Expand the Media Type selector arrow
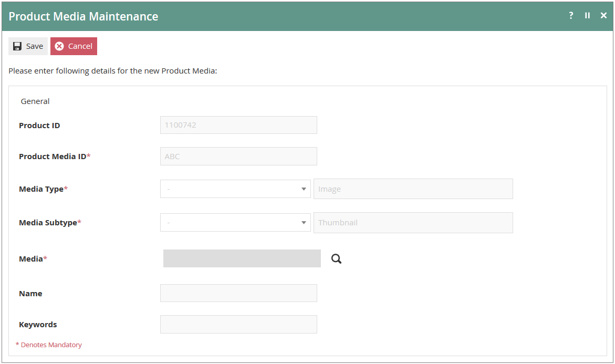The image size is (615, 364). click(304, 189)
